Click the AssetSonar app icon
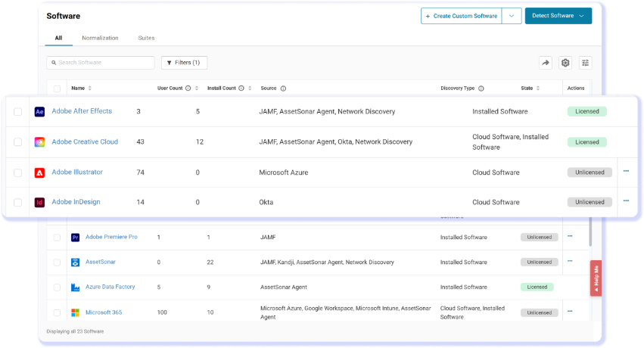The width and height of the screenshot is (644, 348). click(75, 263)
